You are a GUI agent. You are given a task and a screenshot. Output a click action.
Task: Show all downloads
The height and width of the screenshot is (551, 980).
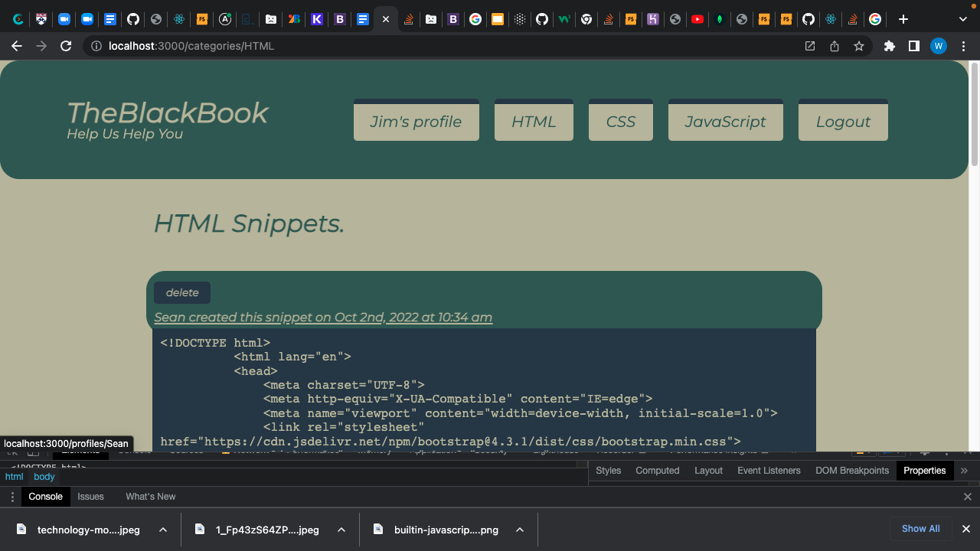[x=920, y=529]
